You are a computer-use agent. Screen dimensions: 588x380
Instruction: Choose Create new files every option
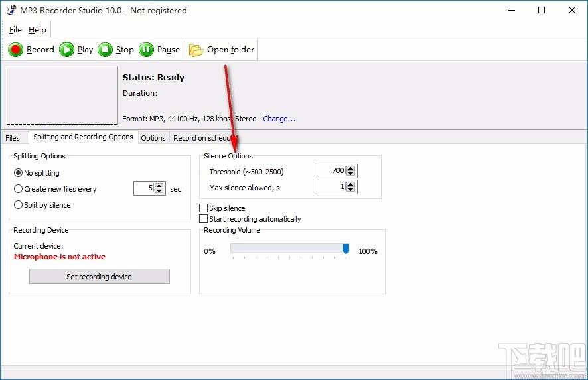point(18,189)
